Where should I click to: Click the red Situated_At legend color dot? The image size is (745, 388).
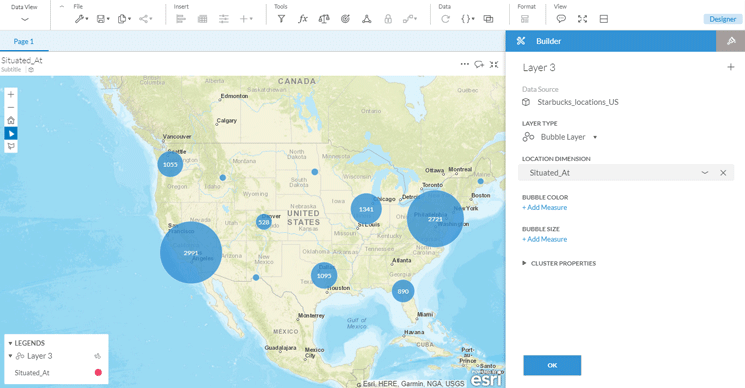coord(98,373)
